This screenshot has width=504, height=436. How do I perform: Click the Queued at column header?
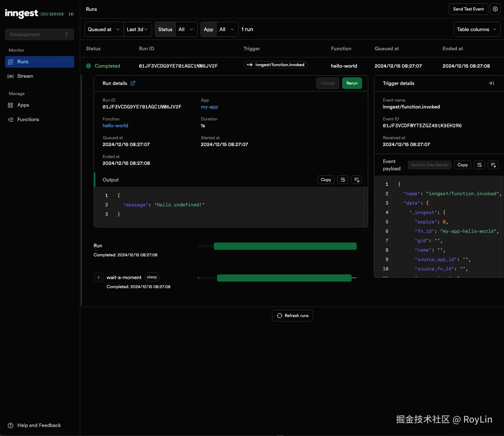(x=387, y=48)
